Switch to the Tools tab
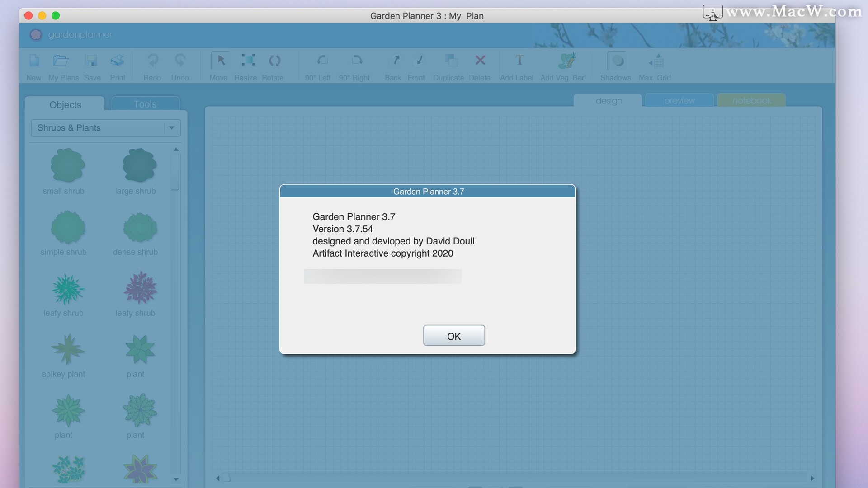868x488 pixels. tap(145, 104)
